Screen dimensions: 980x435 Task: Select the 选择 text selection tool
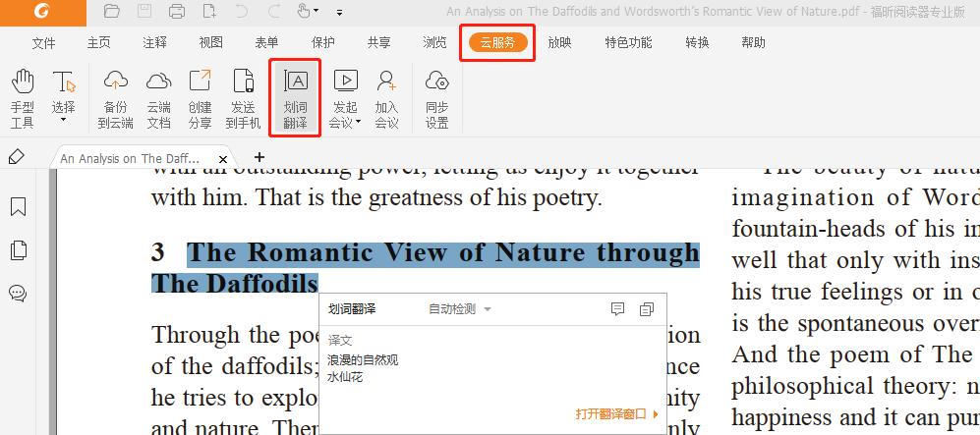pyautogui.click(x=63, y=91)
